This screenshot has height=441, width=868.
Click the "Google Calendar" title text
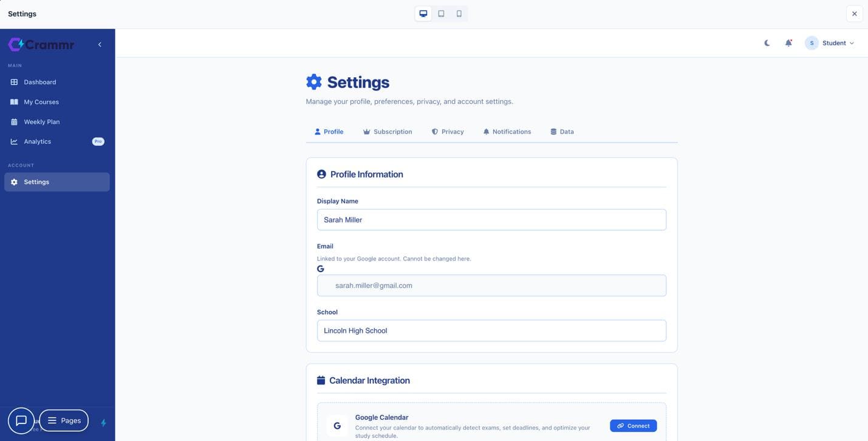click(381, 417)
